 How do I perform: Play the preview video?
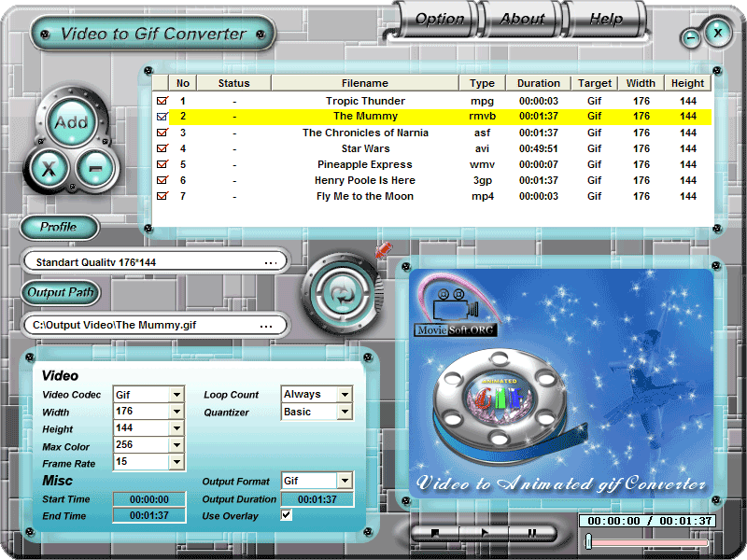pos(484,533)
